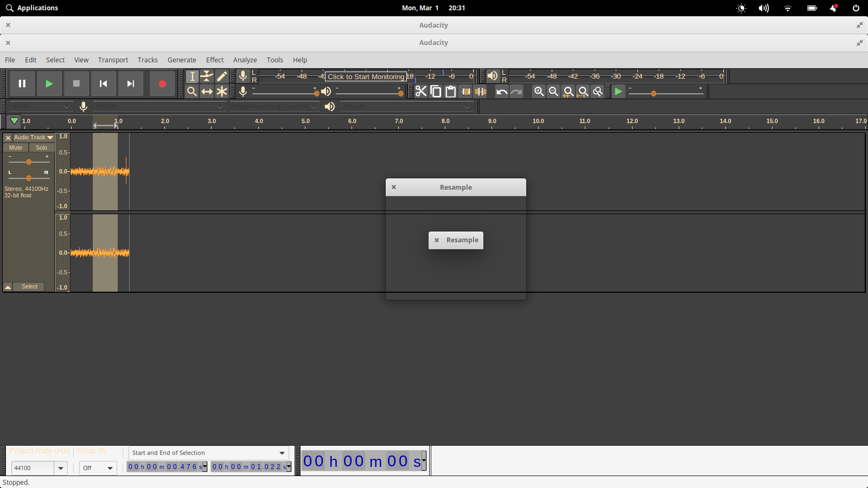The width and height of the screenshot is (868, 488).
Task: Click the Zoom Toggle icon
Action: pos(598,92)
